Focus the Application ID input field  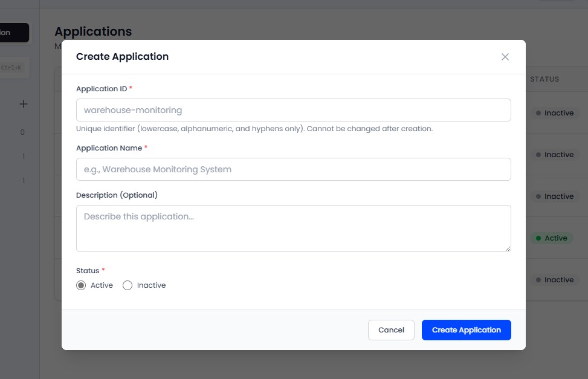293,109
